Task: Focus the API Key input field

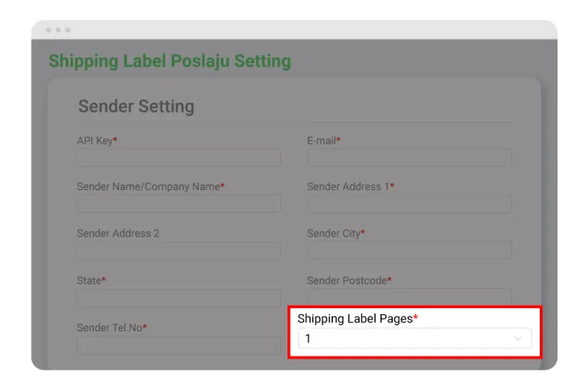Action: [179, 158]
